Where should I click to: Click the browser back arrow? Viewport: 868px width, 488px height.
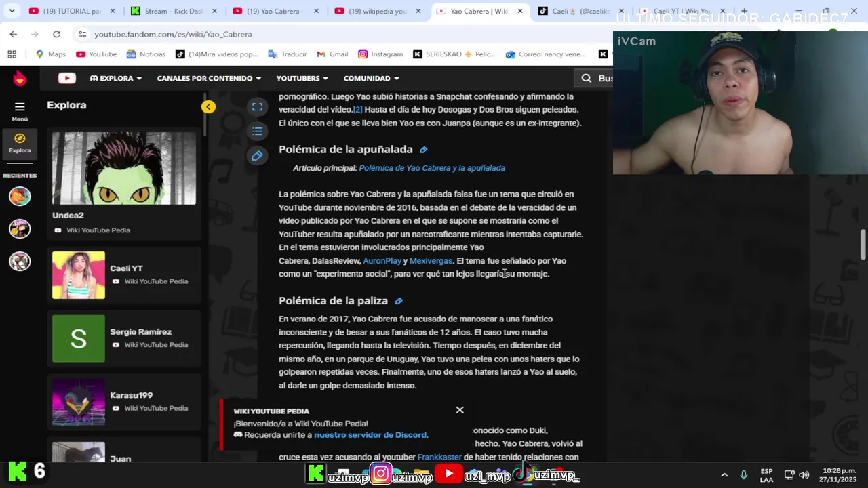14,34
